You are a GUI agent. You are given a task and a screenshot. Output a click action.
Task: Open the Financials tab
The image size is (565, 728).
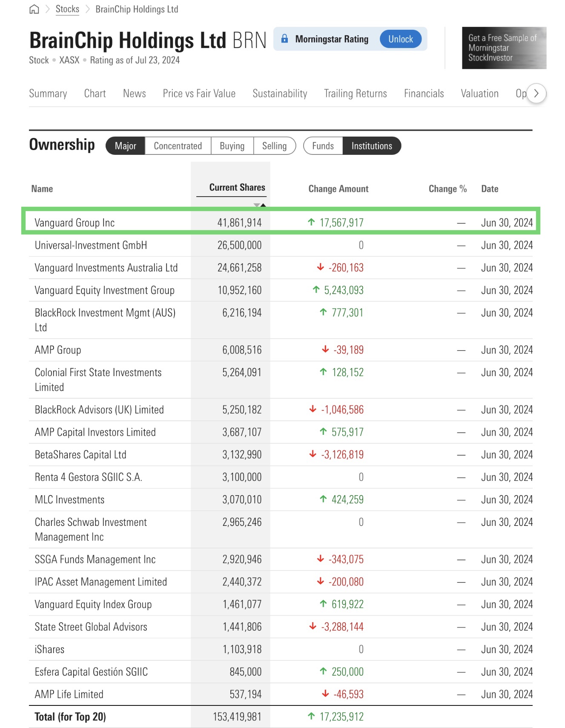[424, 93]
